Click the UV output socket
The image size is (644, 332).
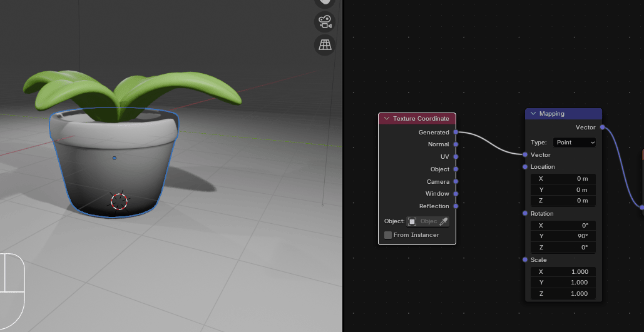(456, 157)
